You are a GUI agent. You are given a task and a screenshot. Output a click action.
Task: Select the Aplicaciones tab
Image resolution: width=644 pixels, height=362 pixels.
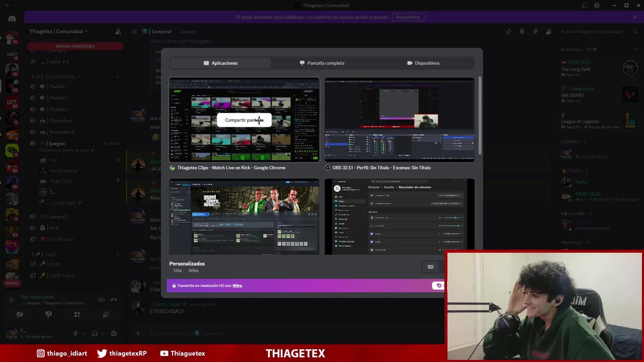(220, 63)
